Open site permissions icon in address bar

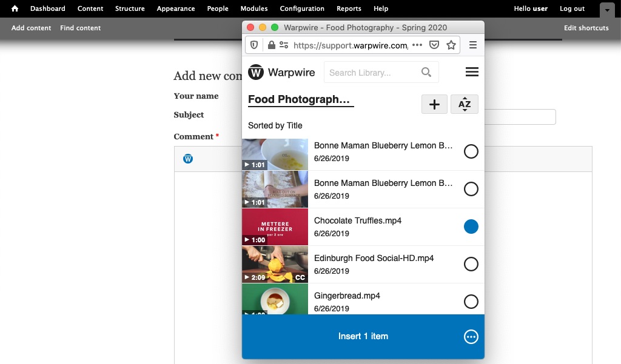click(284, 45)
